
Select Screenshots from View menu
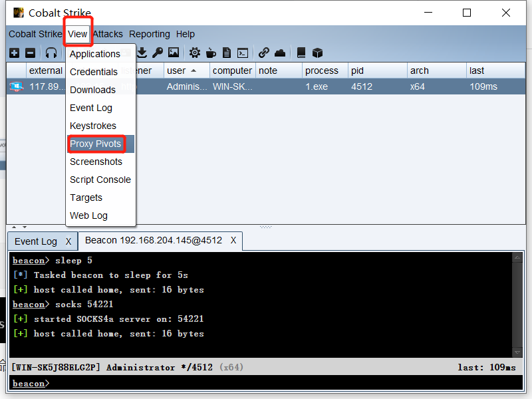(x=101, y=162)
